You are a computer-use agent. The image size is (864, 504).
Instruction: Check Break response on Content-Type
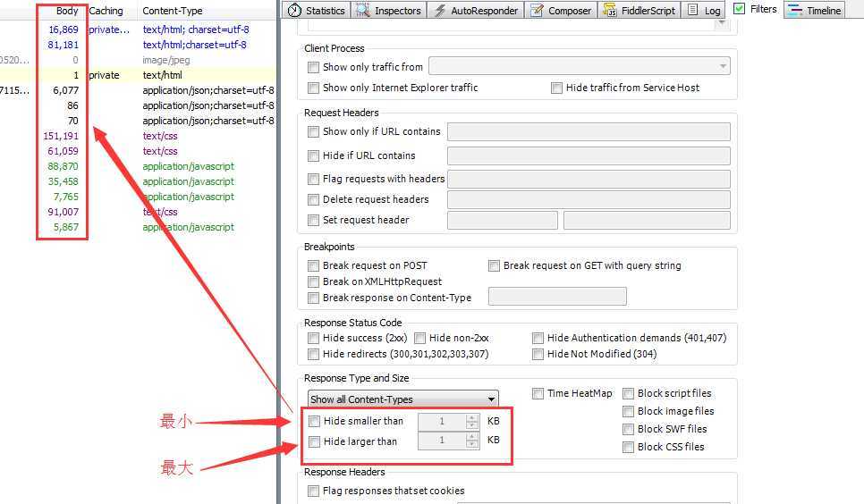tap(314, 298)
